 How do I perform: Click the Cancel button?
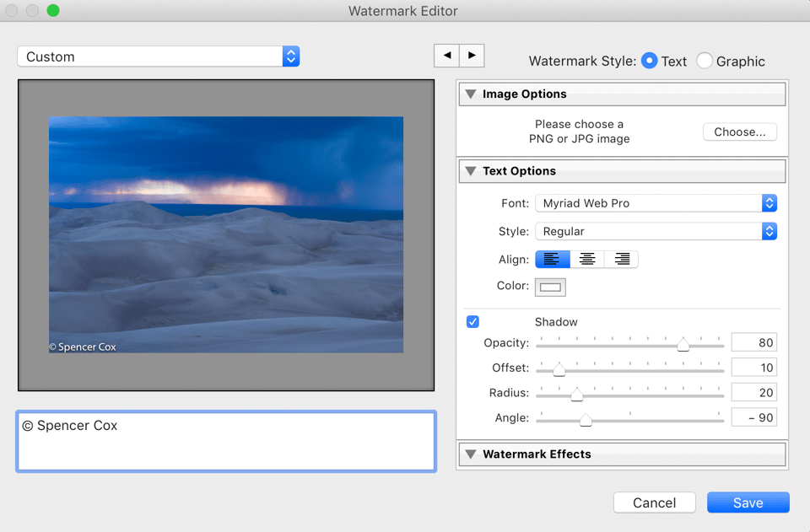tap(654, 502)
